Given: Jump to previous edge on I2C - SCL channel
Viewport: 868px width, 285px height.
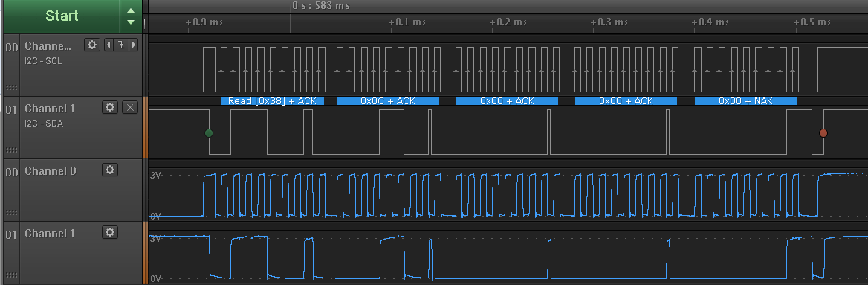Looking at the screenshot, I should (108, 45).
